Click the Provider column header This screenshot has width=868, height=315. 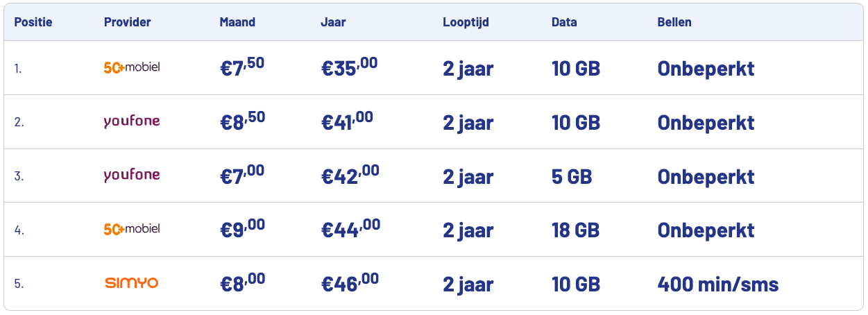coord(127,22)
